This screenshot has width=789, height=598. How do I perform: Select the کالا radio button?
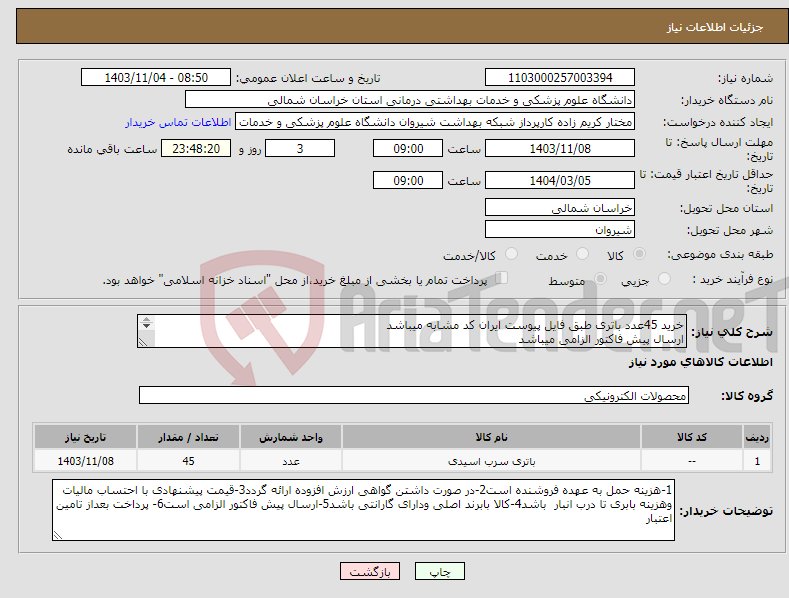639,254
